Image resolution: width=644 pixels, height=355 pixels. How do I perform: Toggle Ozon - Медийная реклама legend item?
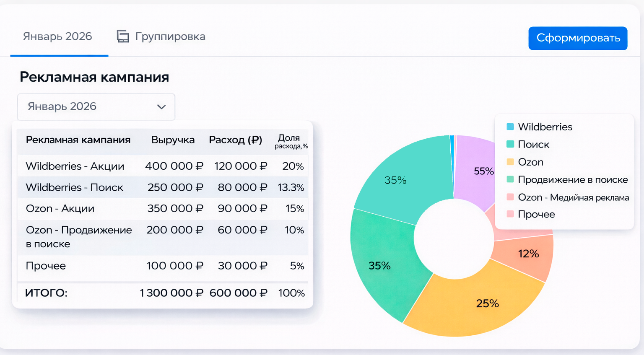pos(573,197)
